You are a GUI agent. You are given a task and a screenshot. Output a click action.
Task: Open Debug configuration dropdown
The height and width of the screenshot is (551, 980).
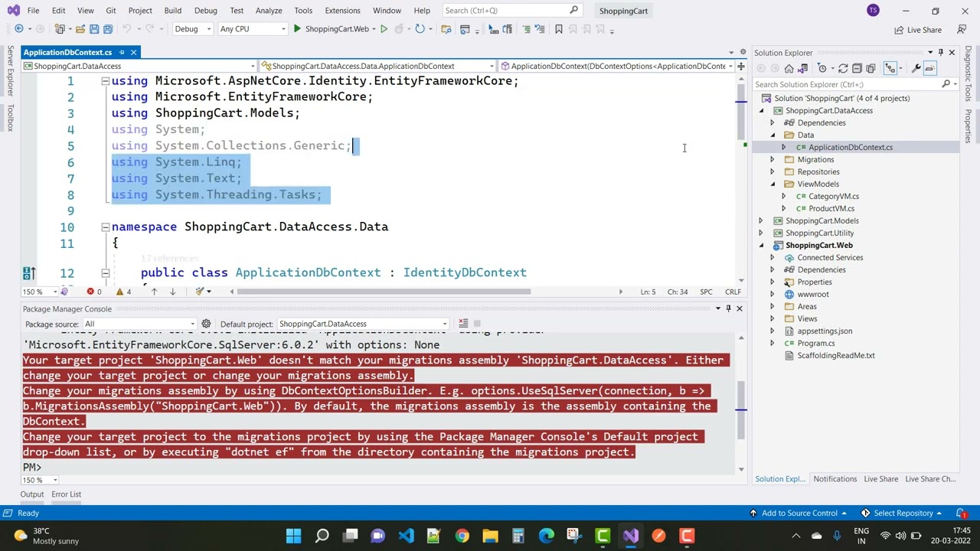click(x=192, y=29)
